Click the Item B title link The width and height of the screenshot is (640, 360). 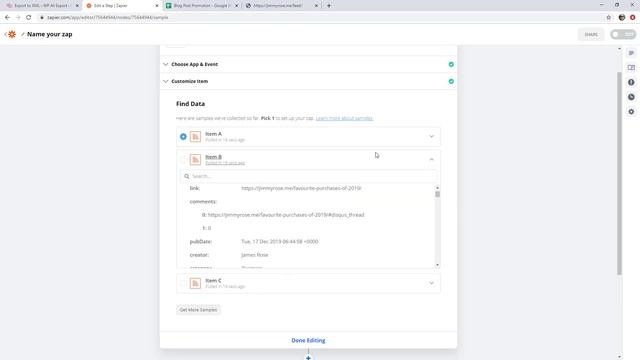pos(213,157)
